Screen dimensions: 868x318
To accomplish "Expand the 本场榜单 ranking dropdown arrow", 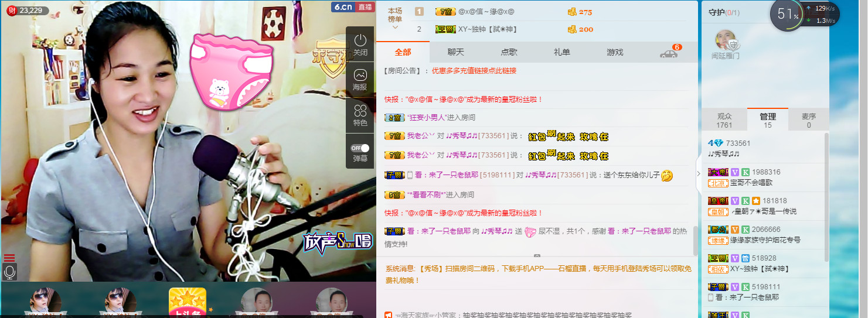I will 395,27.
